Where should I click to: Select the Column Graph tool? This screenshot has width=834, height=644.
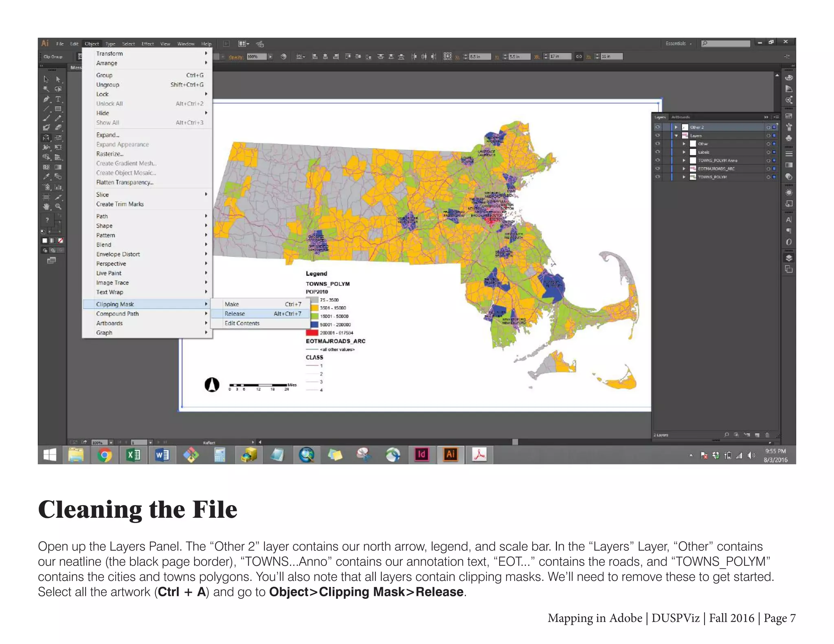(58, 187)
